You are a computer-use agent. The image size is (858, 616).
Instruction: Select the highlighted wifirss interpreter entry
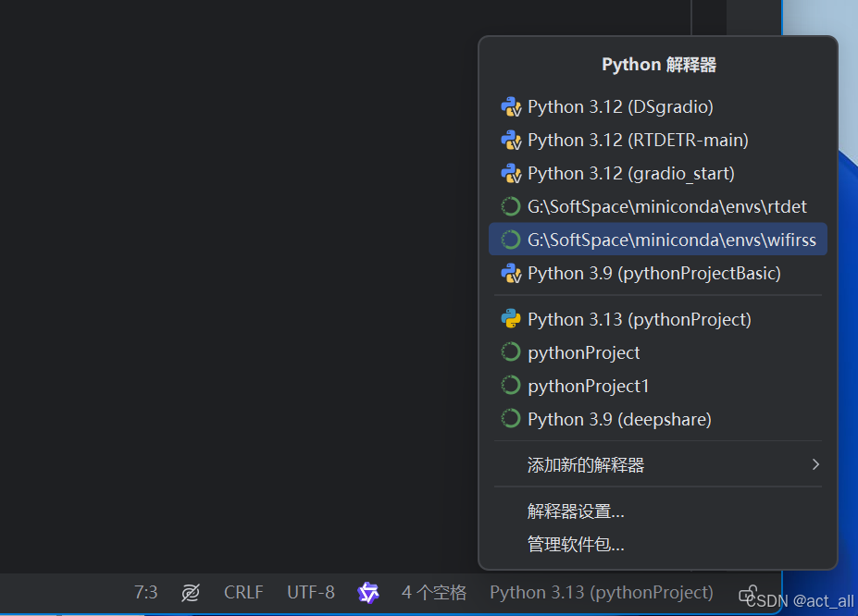(657, 240)
